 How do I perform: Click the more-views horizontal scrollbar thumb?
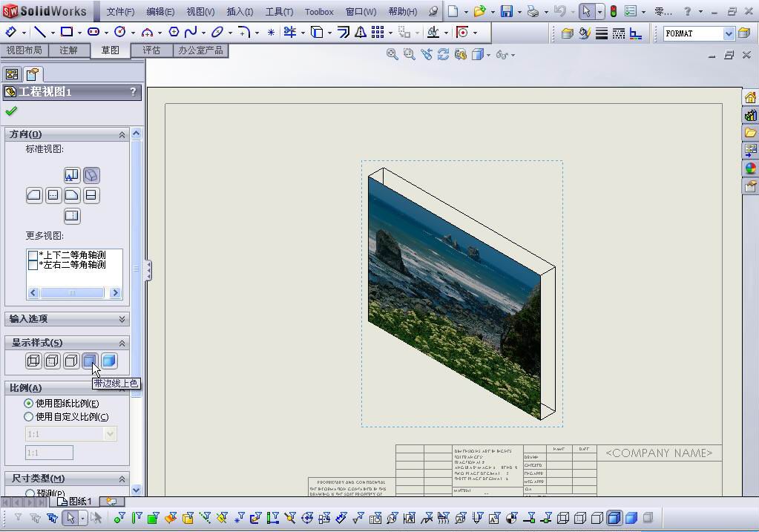72,292
